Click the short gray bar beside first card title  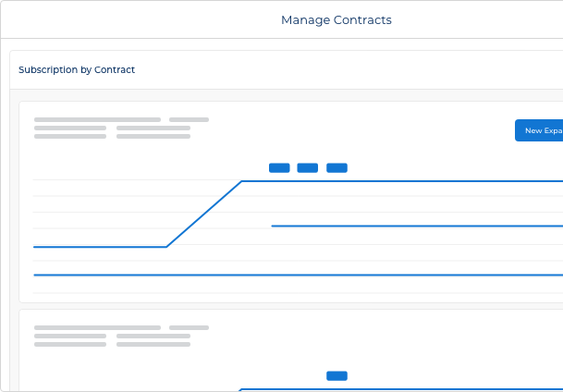pyautogui.click(x=189, y=119)
